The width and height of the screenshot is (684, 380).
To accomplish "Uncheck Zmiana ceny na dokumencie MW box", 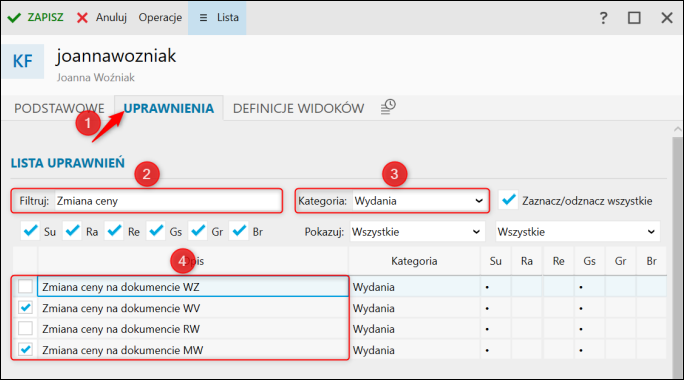I will tap(25, 349).
